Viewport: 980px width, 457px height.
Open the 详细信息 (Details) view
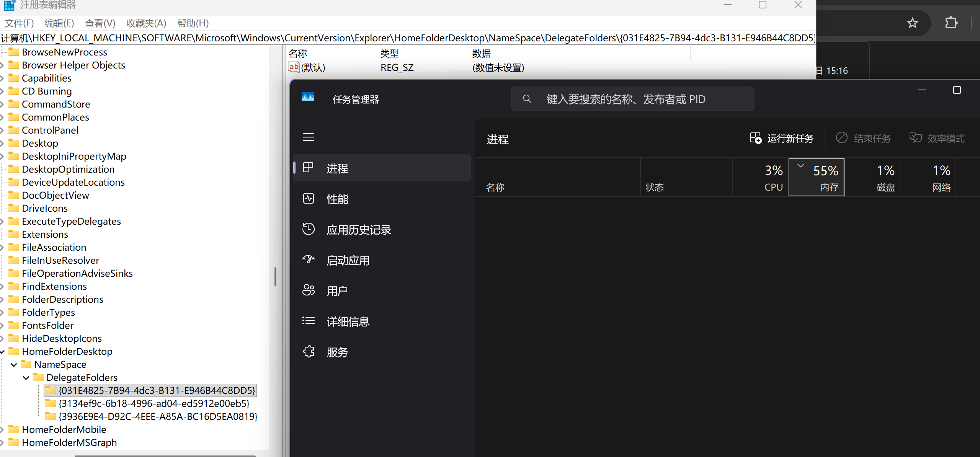pos(348,321)
